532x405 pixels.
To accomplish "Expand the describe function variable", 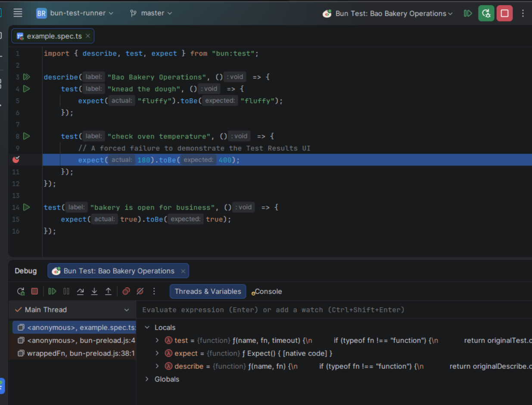I will pos(157,366).
